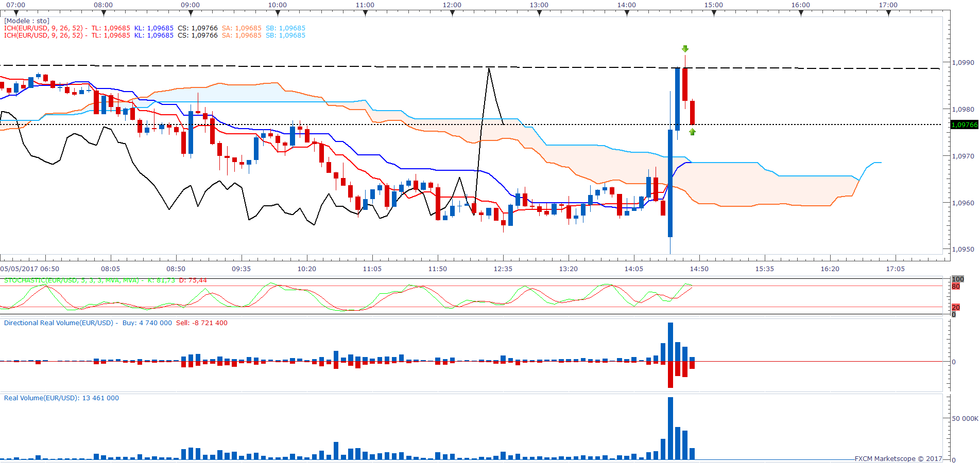This screenshot has width=980, height=463.
Task: Click the 09:35 label on the bottom time axis
Action: click(241, 269)
